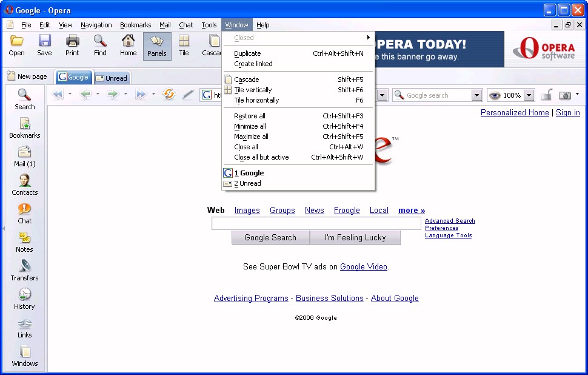588x375 pixels.
Task: Click the security padlock icon
Action: (x=547, y=95)
